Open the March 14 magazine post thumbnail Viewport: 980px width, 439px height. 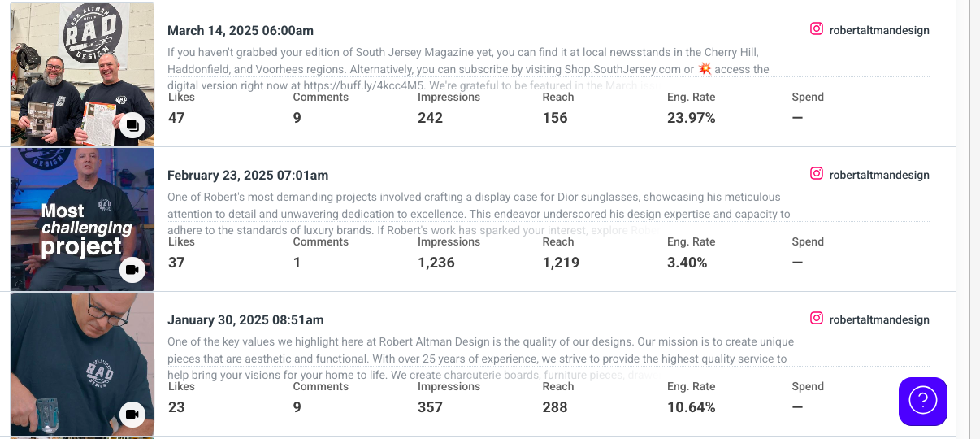point(82,74)
